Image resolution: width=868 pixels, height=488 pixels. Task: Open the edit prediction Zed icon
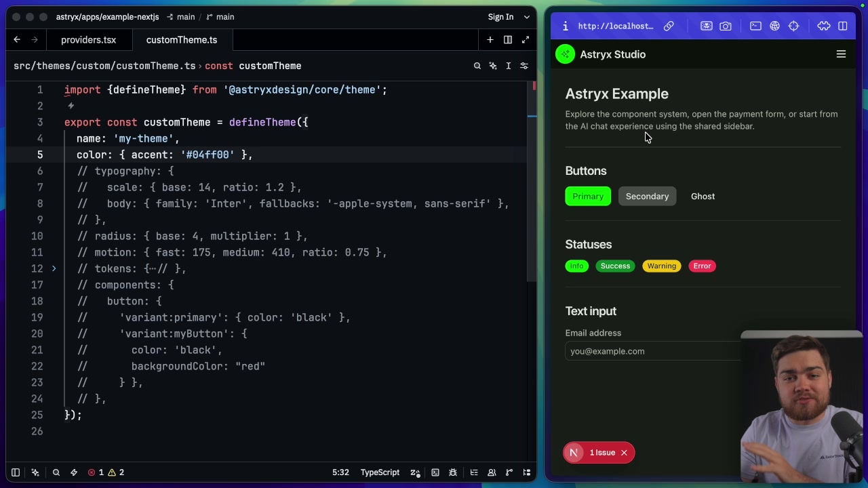click(x=415, y=472)
